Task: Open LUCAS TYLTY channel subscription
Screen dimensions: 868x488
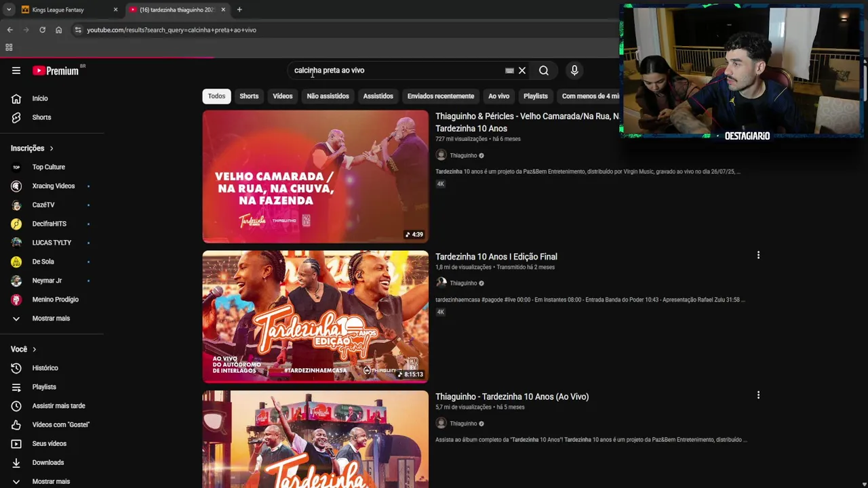Action: tap(52, 243)
